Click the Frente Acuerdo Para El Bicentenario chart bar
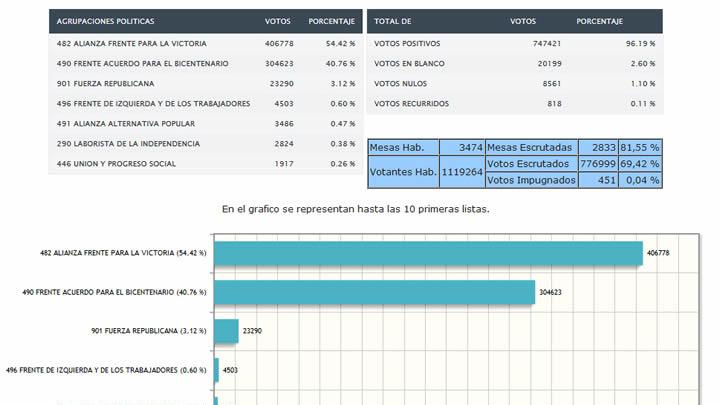This screenshot has height=405, width=720. tap(375, 292)
